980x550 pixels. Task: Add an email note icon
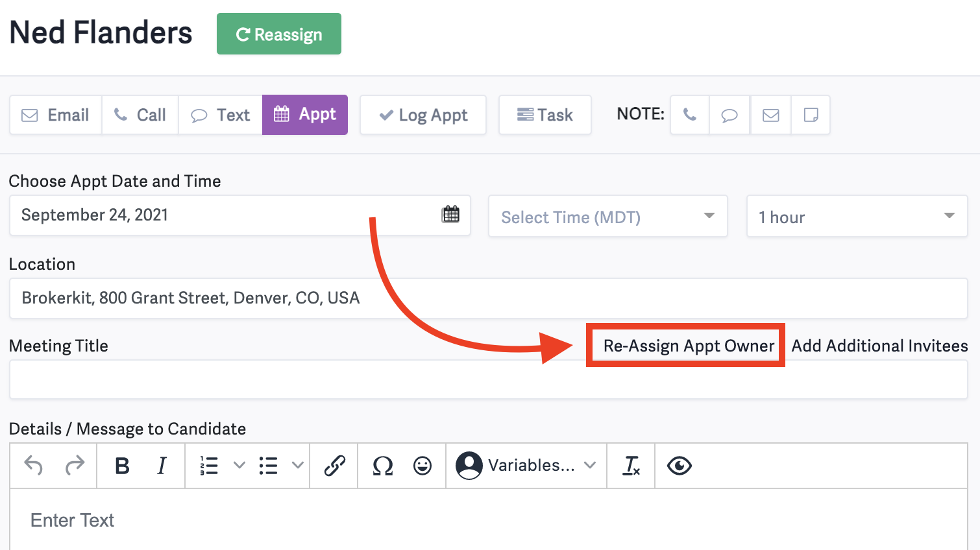[771, 115]
